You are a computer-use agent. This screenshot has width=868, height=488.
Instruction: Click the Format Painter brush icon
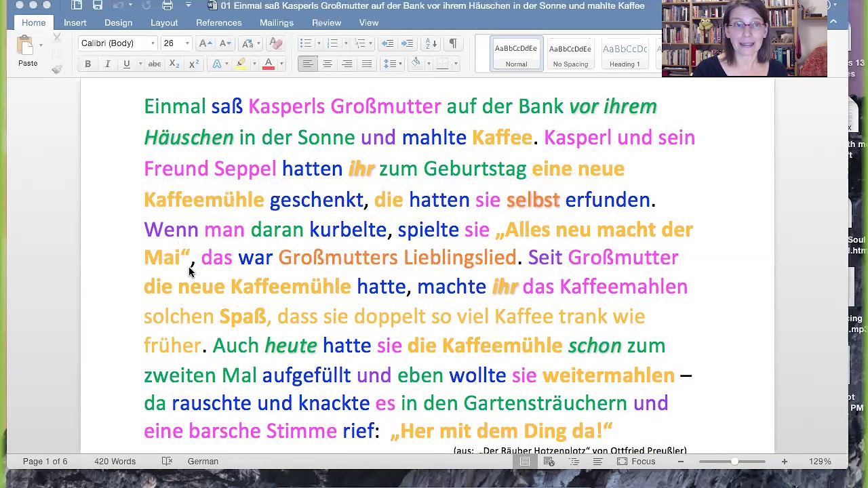57,68
